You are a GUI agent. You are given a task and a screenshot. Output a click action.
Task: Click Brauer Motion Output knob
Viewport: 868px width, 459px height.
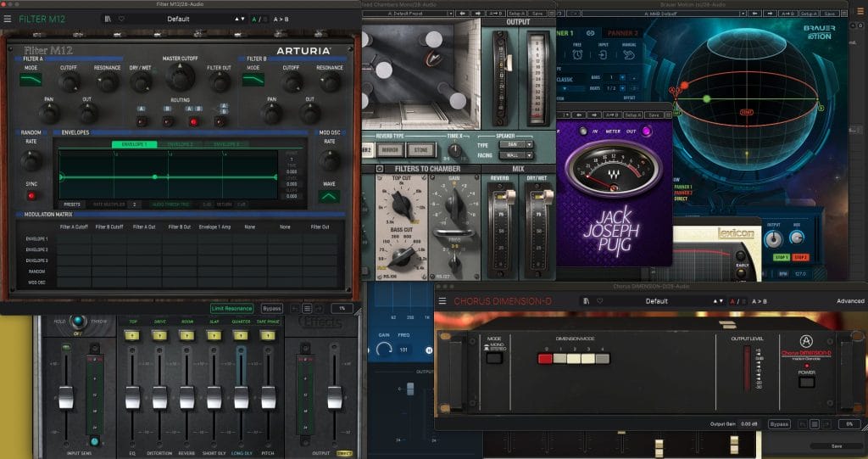[773, 239]
